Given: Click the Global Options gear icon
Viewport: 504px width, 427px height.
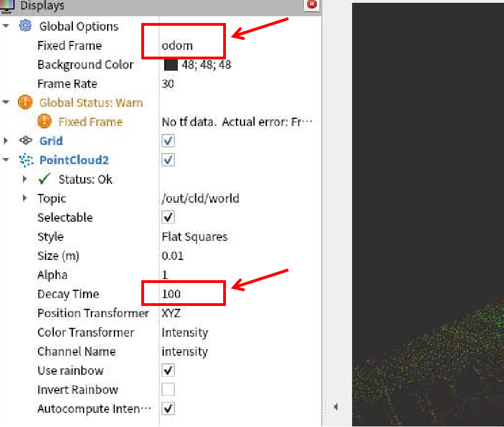Looking at the screenshot, I should pyautogui.click(x=25, y=26).
